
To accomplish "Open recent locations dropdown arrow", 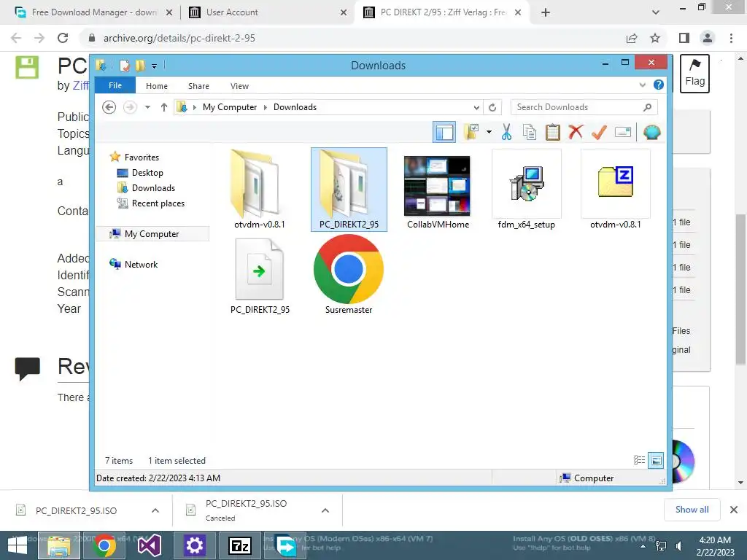I will point(147,107).
